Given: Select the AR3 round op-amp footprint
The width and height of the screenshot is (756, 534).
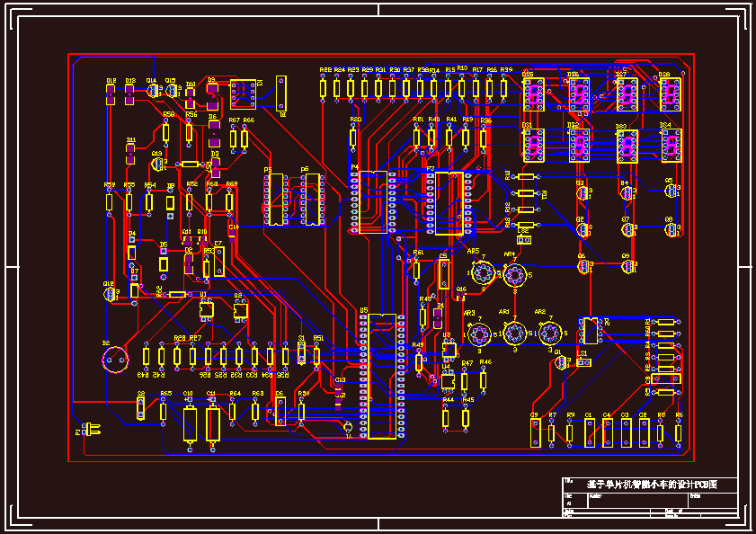Looking at the screenshot, I should click(x=480, y=334).
